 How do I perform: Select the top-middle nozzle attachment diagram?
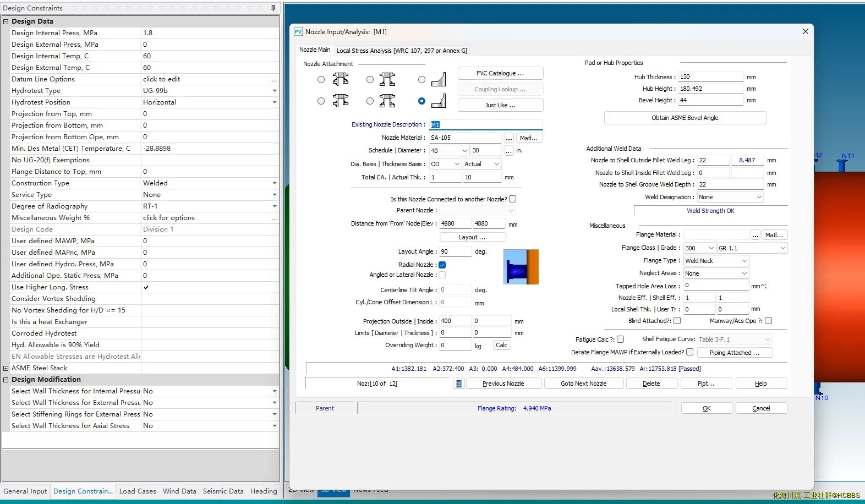[387, 79]
